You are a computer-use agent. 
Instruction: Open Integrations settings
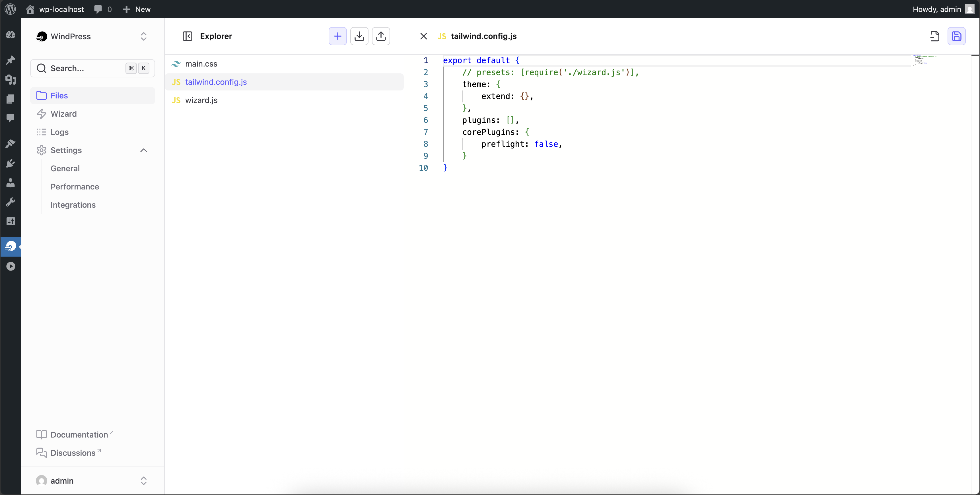coord(73,205)
